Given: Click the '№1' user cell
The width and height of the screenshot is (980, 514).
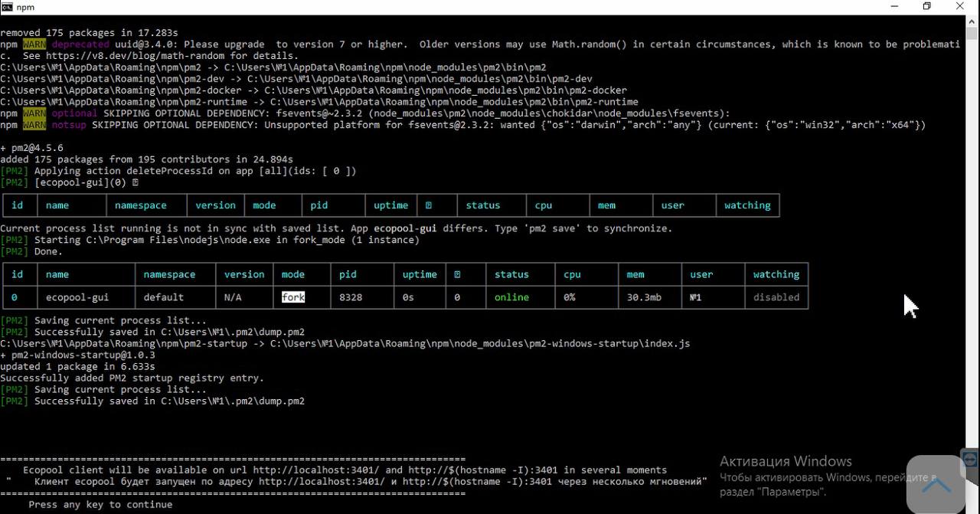Looking at the screenshot, I should pyautogui.click(x=695, y=297).
